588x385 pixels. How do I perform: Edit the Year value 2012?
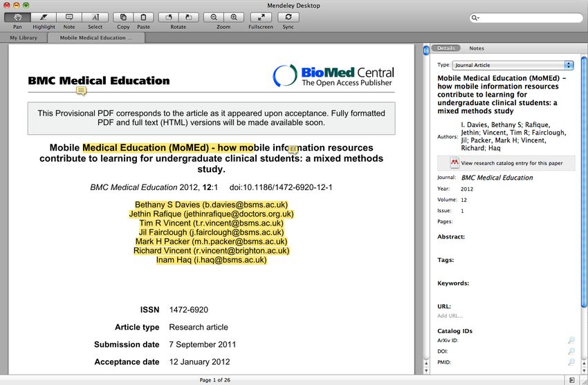point(467,189)
